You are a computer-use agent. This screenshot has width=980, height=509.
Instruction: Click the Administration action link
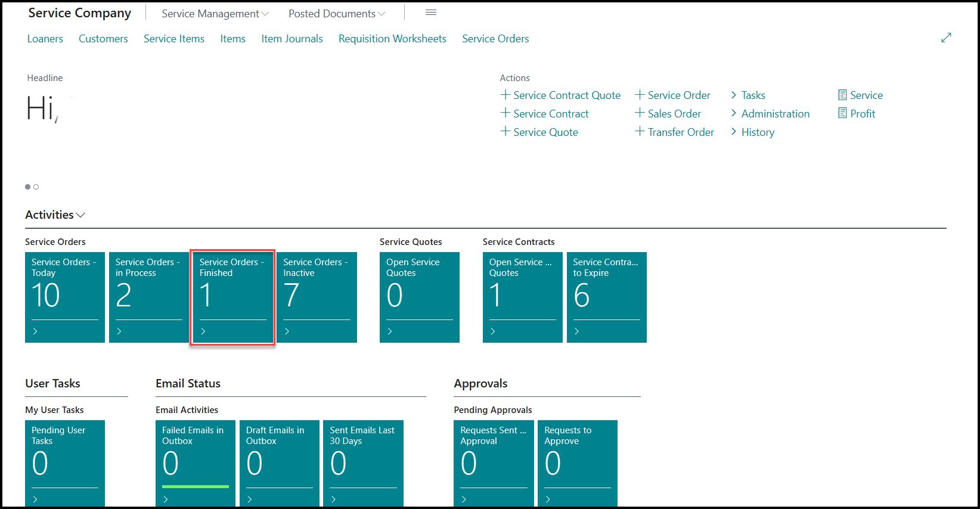click(776, 114)
